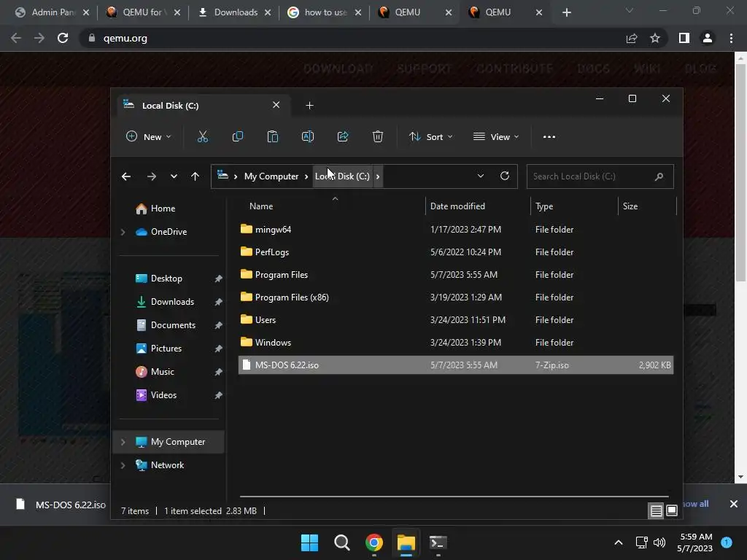Click My Computer breadcrumb
Screen dimensions: 747x560
(271, 176)
